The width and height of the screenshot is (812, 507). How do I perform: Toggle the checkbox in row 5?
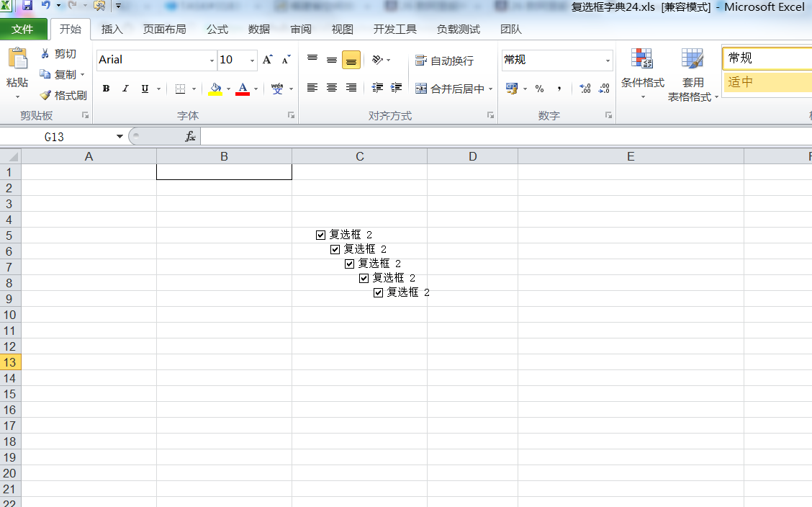coord(320,235)
